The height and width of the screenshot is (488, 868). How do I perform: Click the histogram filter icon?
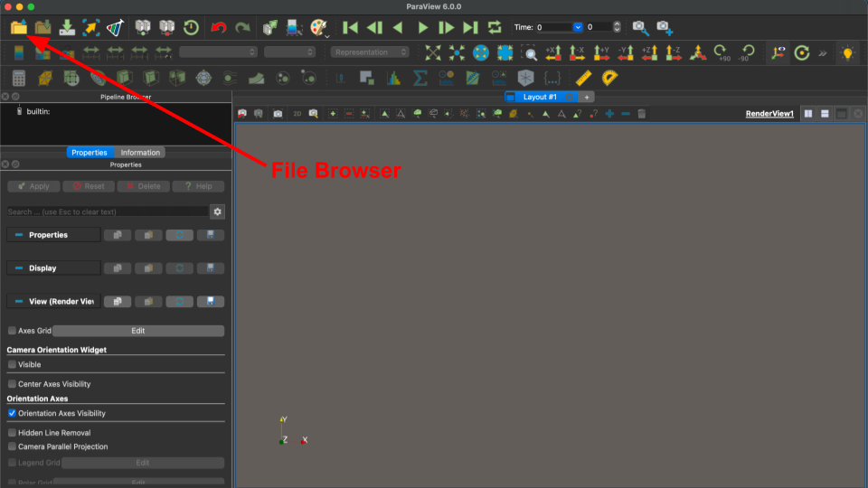(x=393, y=78)
